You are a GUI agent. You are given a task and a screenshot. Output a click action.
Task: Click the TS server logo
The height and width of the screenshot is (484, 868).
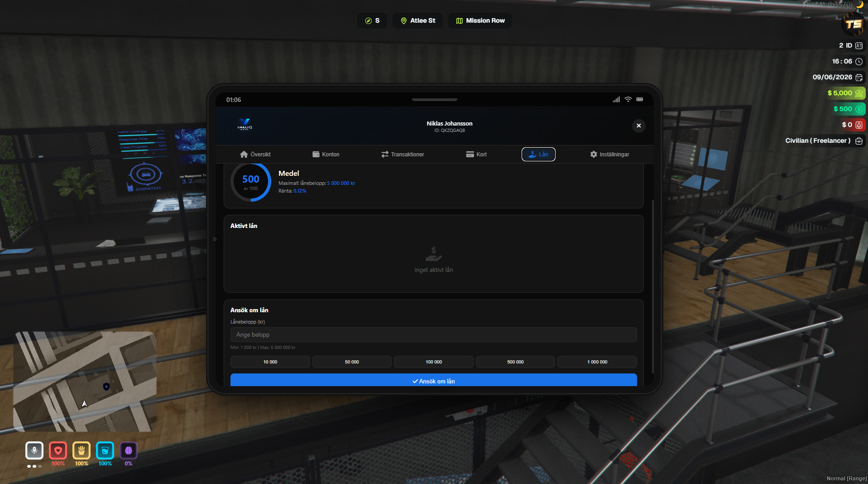pyautogui.click(x=854, y=24)
